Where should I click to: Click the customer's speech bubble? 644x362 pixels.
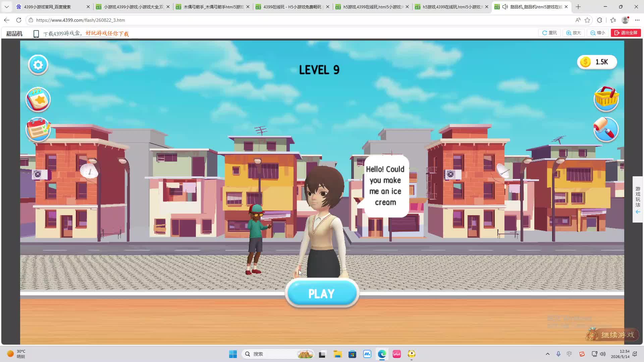click(385, 186)
